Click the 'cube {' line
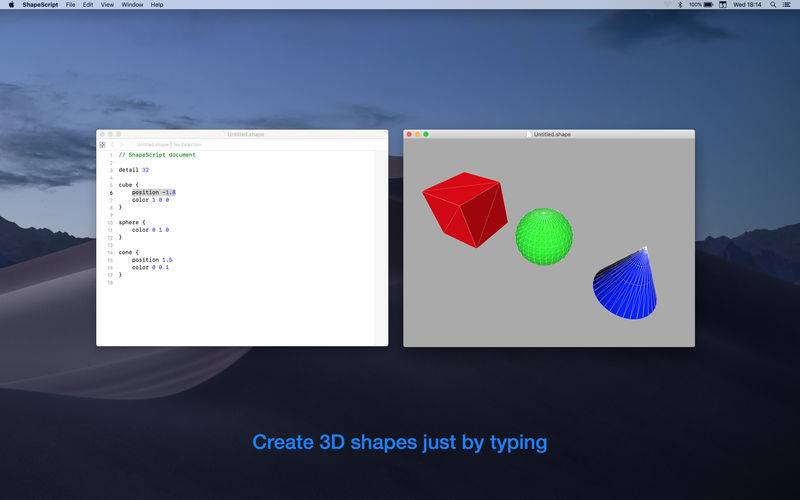Screen dimensions: 800x500 pyautogui.click(x=129, y=185)
